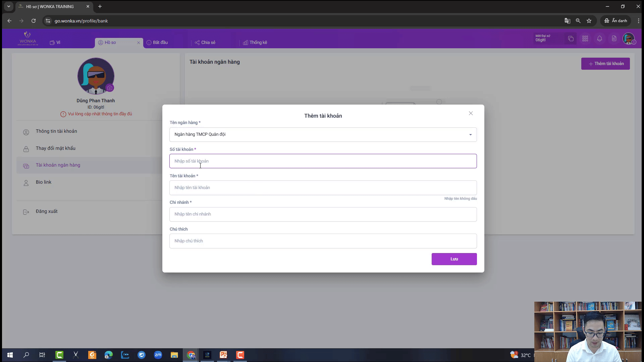Click the Lưu save button
Image resolution: width=644 pixels, height=362 pixels.
click(x=454, y=259)
